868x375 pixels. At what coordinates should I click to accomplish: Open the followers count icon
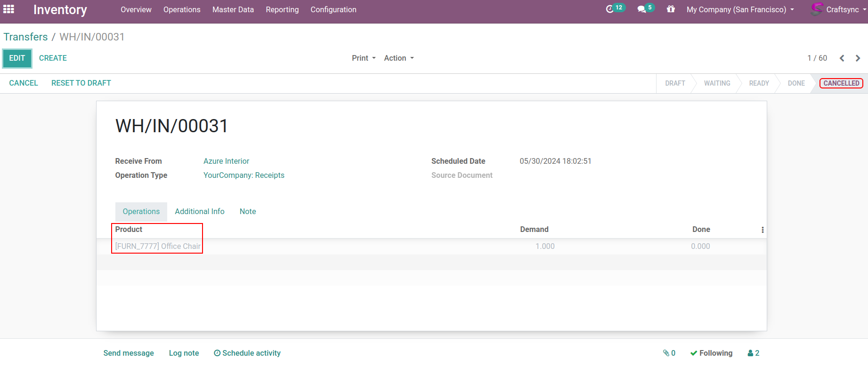point(753,353)
